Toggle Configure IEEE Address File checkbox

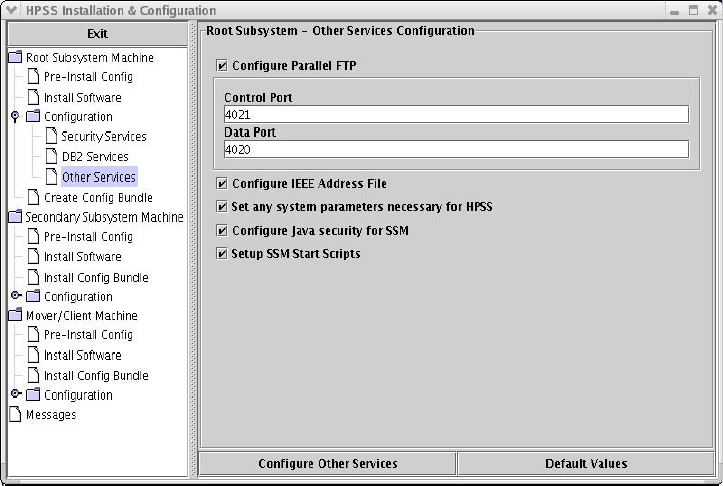(222, 184)
